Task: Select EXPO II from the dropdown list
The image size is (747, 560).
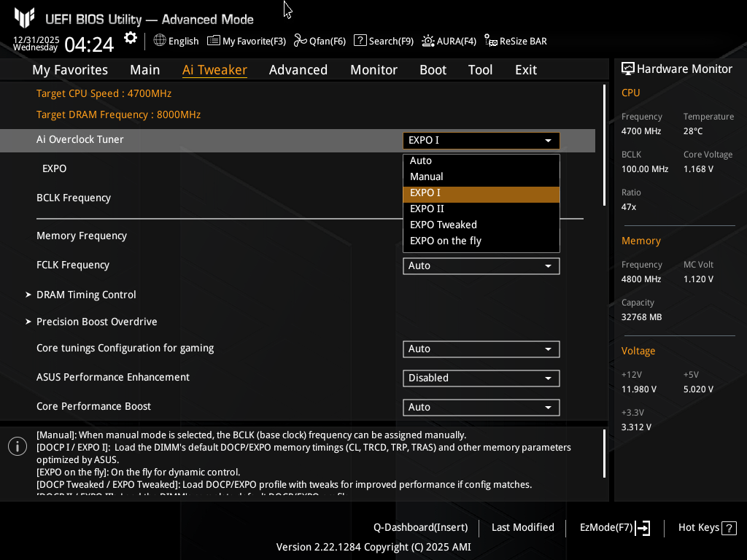Action: (x=427, y=209)
